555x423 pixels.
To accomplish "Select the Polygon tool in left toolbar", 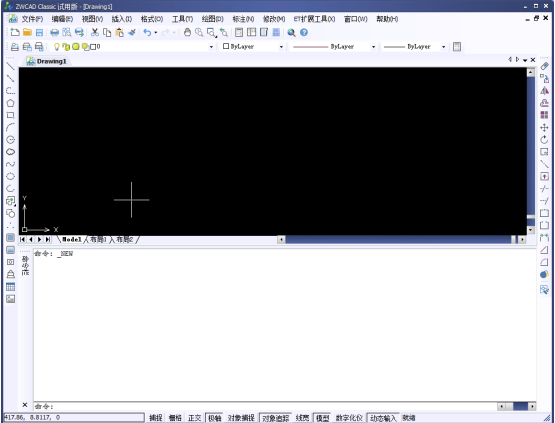I will (x=10, y=103).
